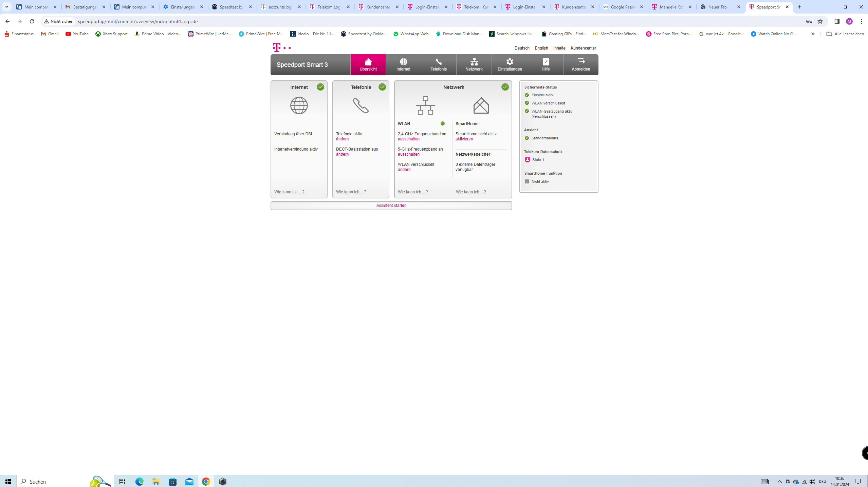Screen dimensions: 868x487
Task: Switch off the 5-GHz-Frequenzband
Action: pyautogui.click(x=408, y=154)
